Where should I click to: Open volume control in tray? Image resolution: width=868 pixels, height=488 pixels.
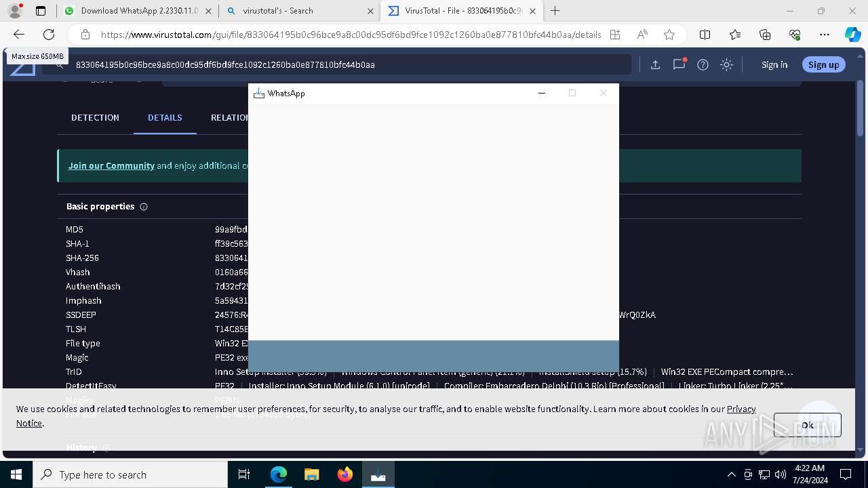781,474
